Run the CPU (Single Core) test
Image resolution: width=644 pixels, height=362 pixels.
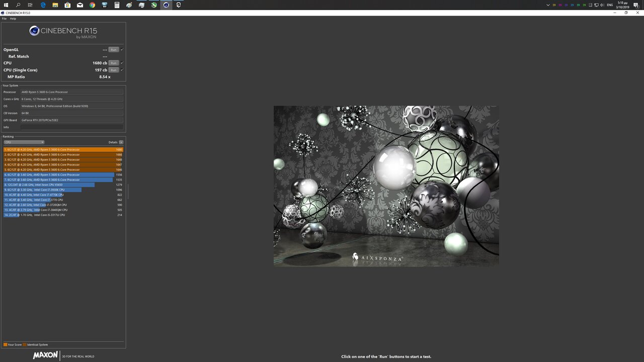pyautogui.click(x=114, y=70)
